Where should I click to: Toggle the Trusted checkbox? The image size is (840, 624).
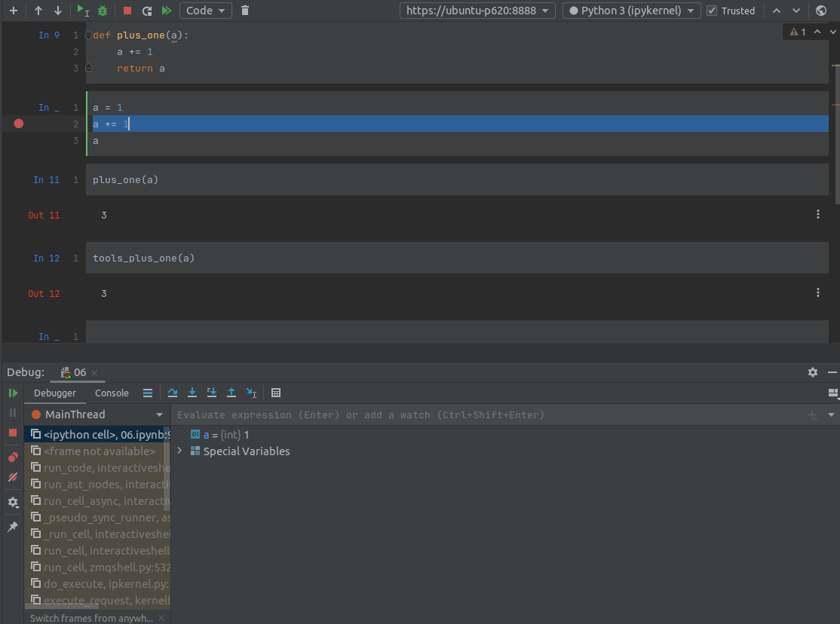pyautogui.click(x=712, y=11)
